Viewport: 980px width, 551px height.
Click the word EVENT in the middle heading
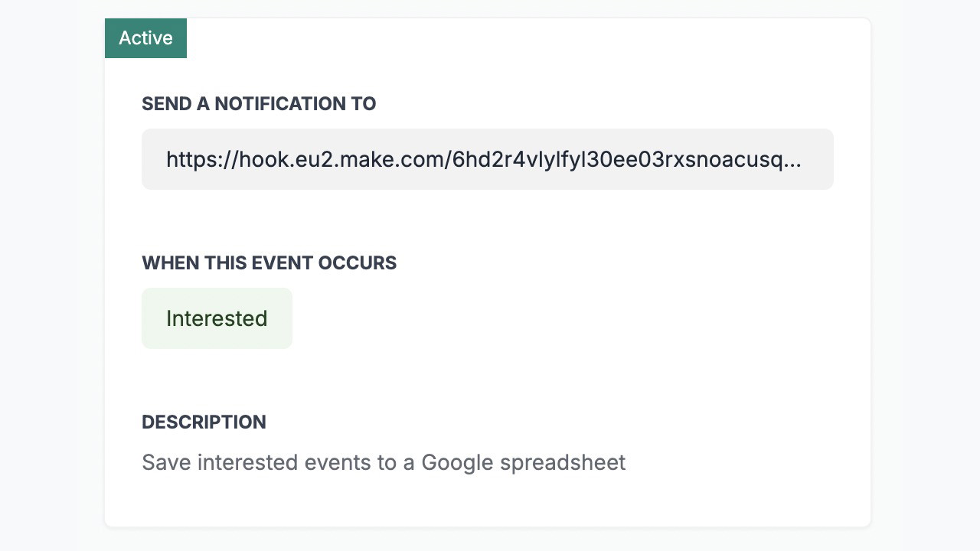(x=286, y=263)
